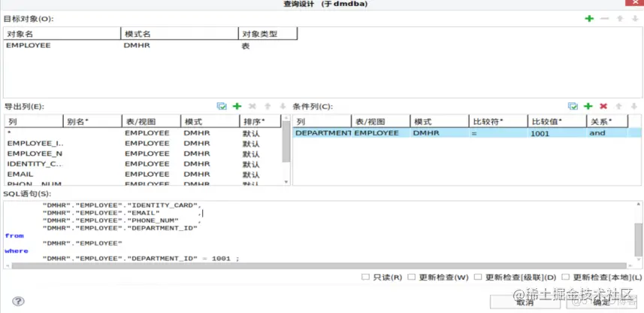Click 'from' keyword in SQL statement
Image resolution: width=644 pixels, height=313 pixels.
coord(14,236)
